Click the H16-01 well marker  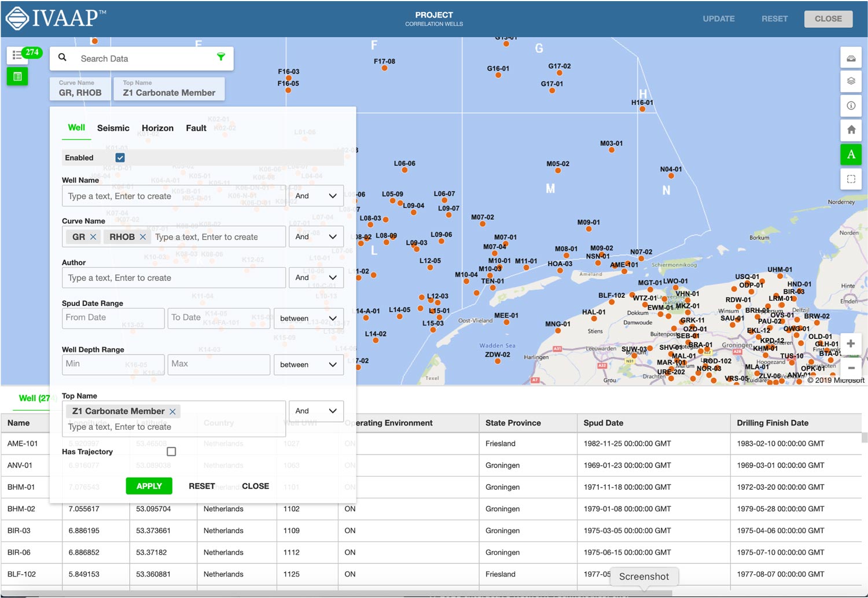tap(642, 109)
